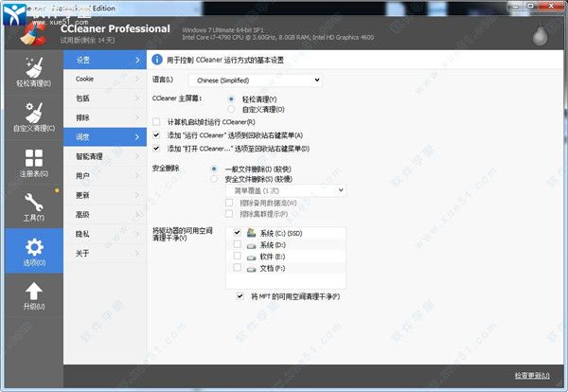Click chevron on 包括 menu row
The height and width of the screenshot is (392, 568).
pos(137,98)
